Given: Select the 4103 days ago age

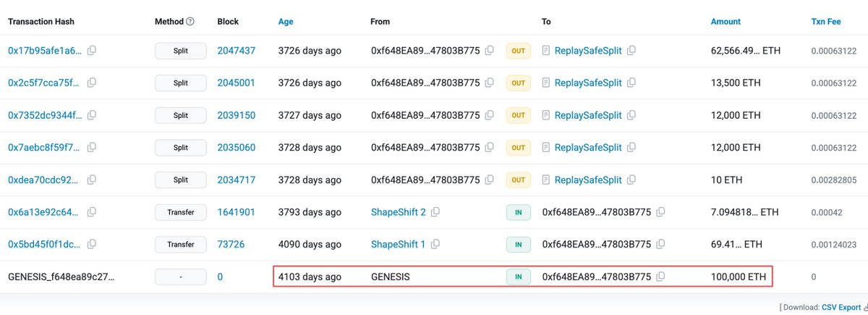Looking at the screenshot, I should [310, 277].
